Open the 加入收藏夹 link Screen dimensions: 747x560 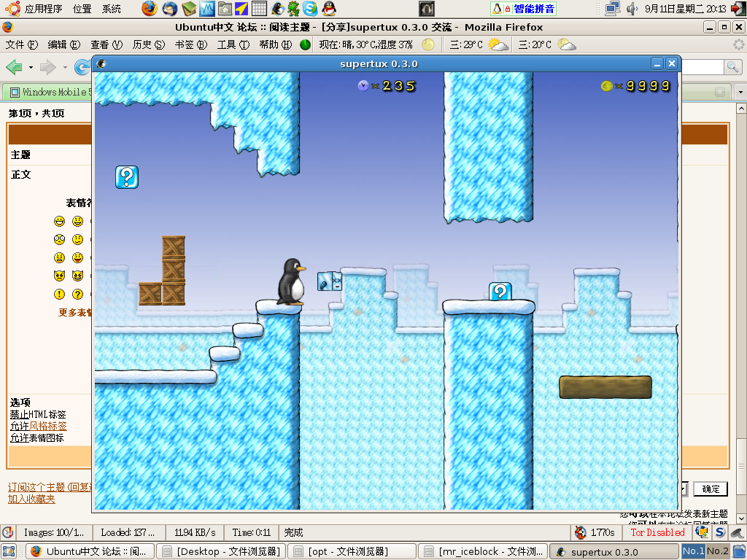[31, 499]
